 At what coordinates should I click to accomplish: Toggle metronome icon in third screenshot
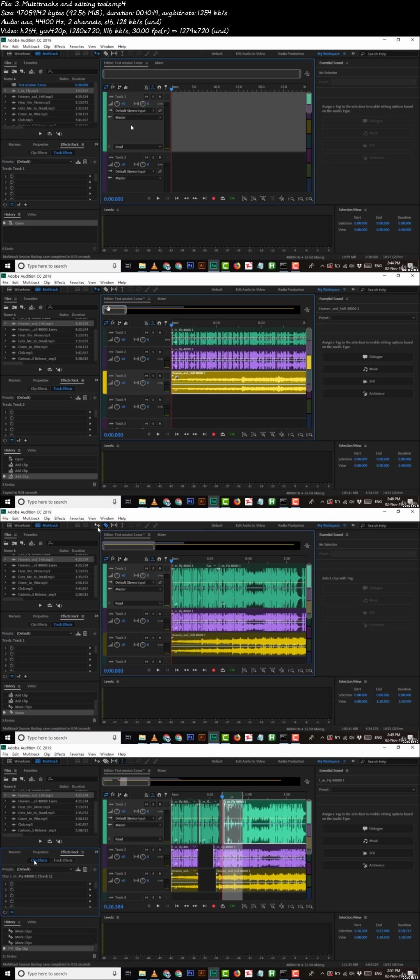(146, 559)
